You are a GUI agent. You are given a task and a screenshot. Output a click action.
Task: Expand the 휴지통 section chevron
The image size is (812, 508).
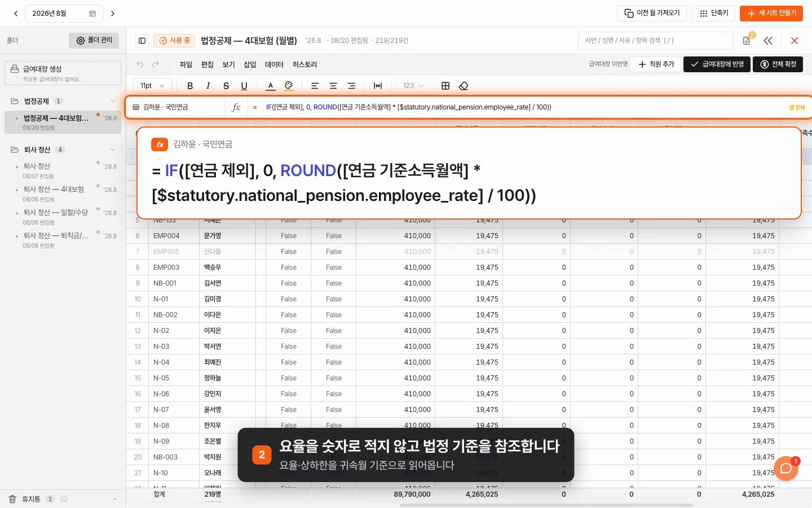115,499
